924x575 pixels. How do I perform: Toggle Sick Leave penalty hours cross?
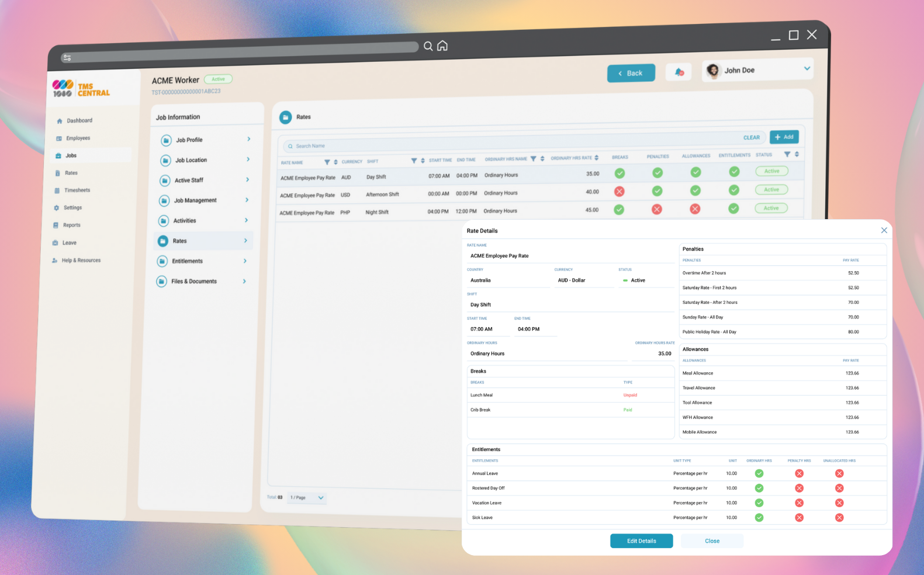coord(799,518)
